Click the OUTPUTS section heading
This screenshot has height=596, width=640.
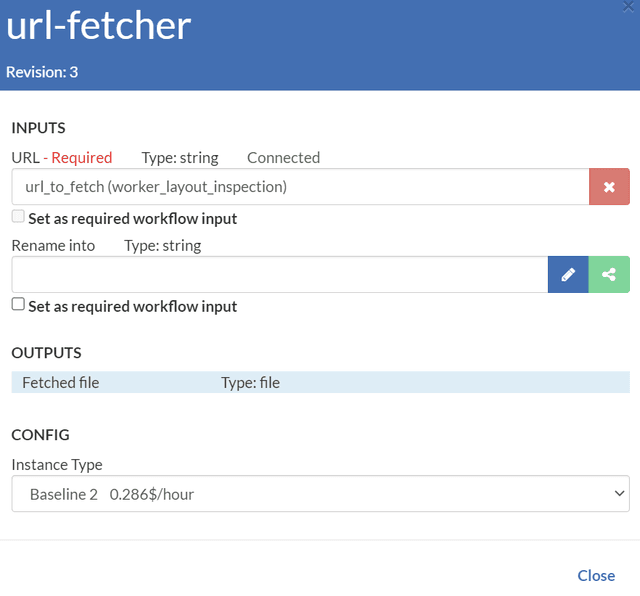click(x=46, y=353)
